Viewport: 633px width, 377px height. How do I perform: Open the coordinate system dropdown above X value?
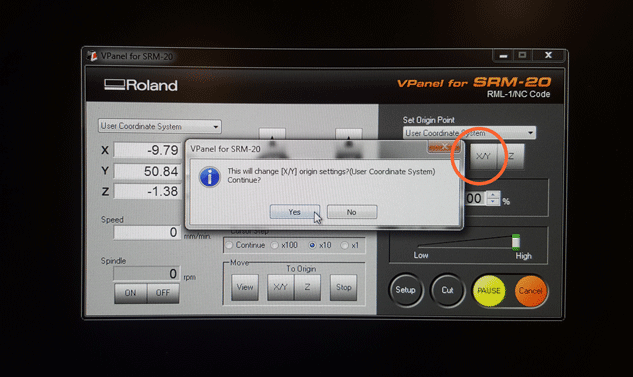pos(159,126)
